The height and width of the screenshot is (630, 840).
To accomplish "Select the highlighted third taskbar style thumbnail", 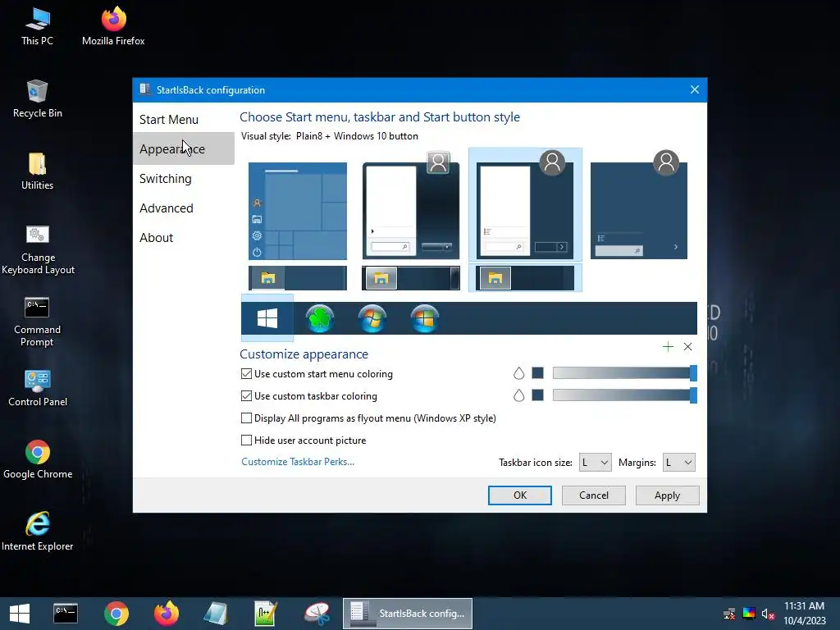I will pos(525,278).
